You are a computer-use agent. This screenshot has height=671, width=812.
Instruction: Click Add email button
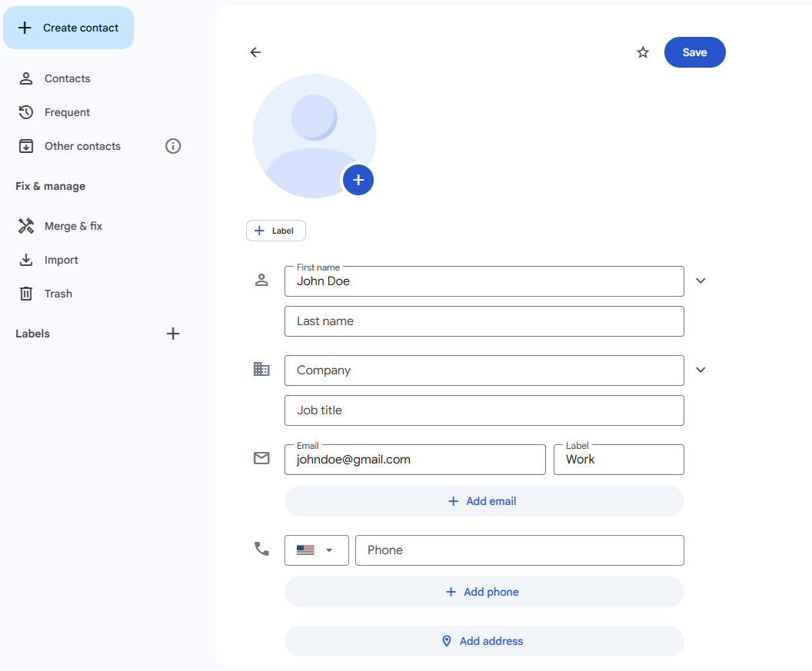pyautogui.click(x=484, y=501)
